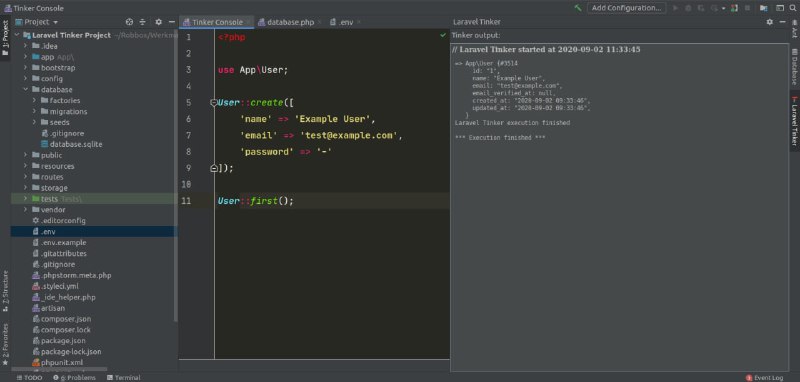800x382 pixels.
Task: Expand the bootstrap folder
Action: (26, 68)
